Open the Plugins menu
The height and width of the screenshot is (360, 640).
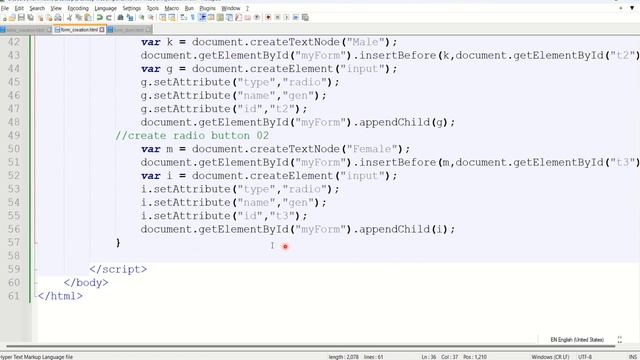click(x=207, y=8)
